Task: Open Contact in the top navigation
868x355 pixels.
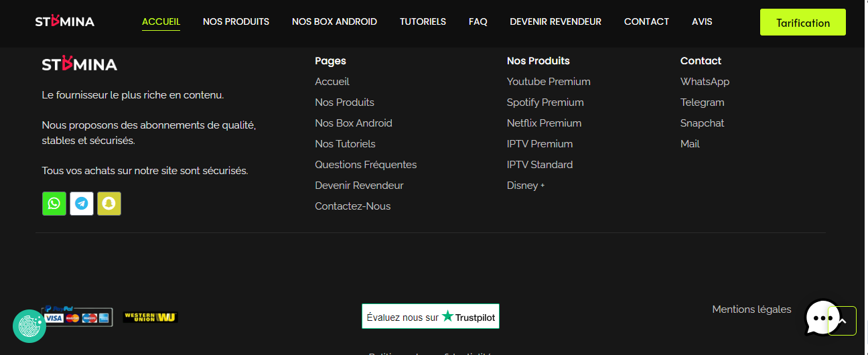Action: click(646, 21)
